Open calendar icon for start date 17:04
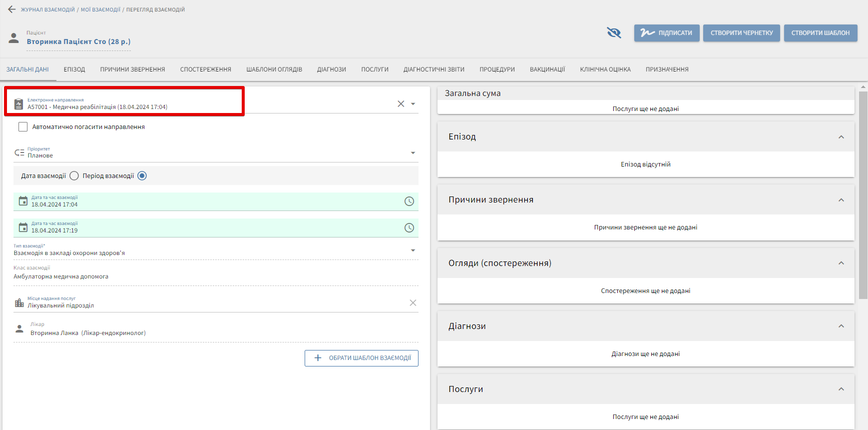This screenshot has height=430, width=868. [x=23, y=201]
